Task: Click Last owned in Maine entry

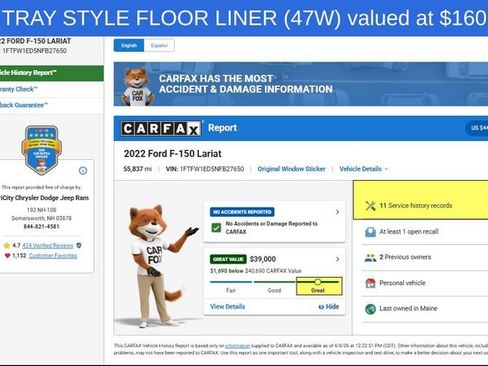Action: (x=408, y=309)
